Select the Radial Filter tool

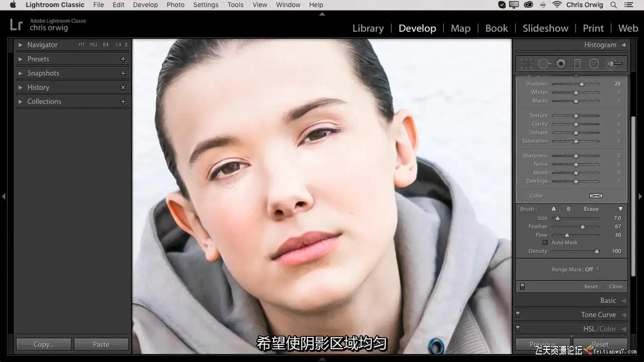594,64
